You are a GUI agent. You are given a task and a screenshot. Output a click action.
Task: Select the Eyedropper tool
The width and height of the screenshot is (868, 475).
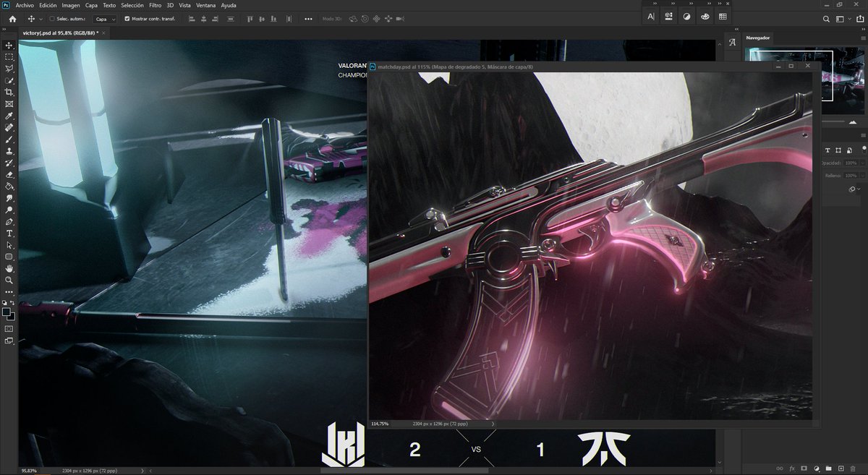tap(9, 116)
